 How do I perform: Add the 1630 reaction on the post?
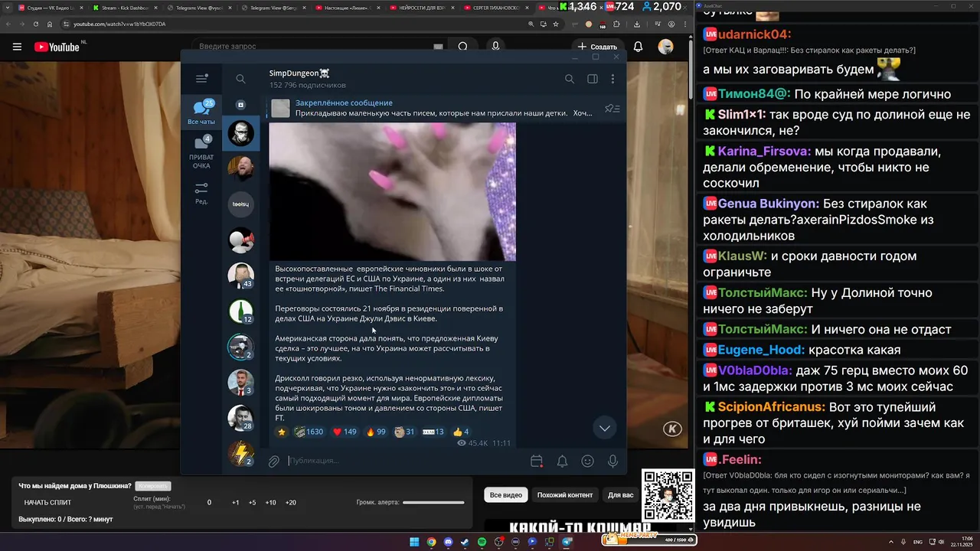pyautogui.click(x=309, y=432)
